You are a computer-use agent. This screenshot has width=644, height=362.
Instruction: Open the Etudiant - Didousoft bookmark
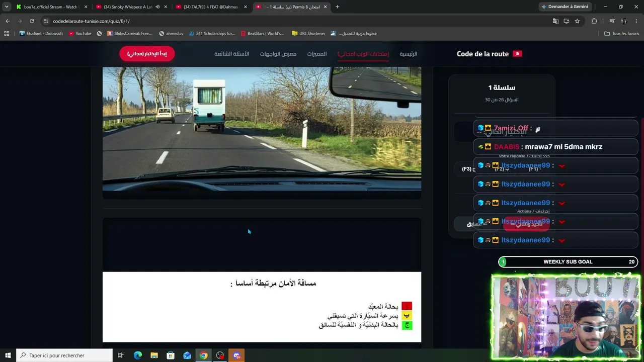41,34
